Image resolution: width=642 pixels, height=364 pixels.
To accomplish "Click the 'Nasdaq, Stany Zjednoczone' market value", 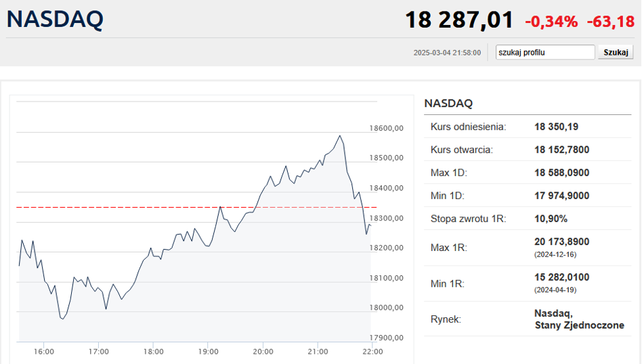I will coord(579,319).
